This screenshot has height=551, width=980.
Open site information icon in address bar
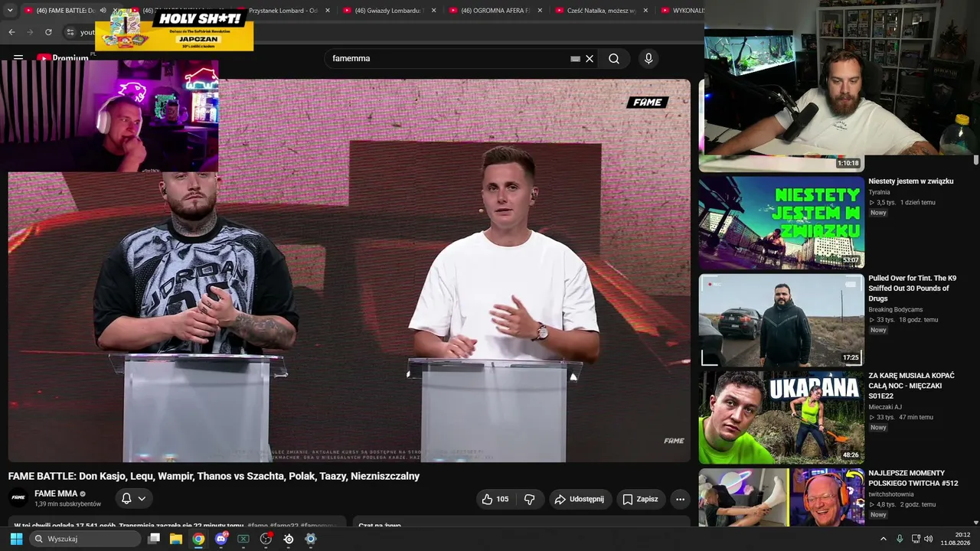pos(70,32)
